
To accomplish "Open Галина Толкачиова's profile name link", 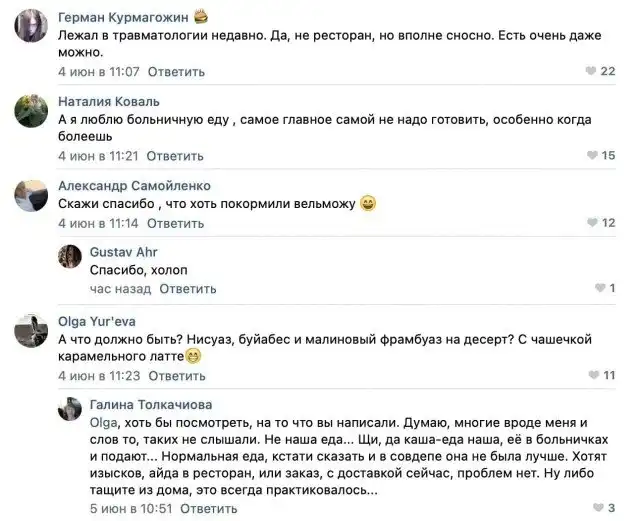I will [x=150, y=405].
